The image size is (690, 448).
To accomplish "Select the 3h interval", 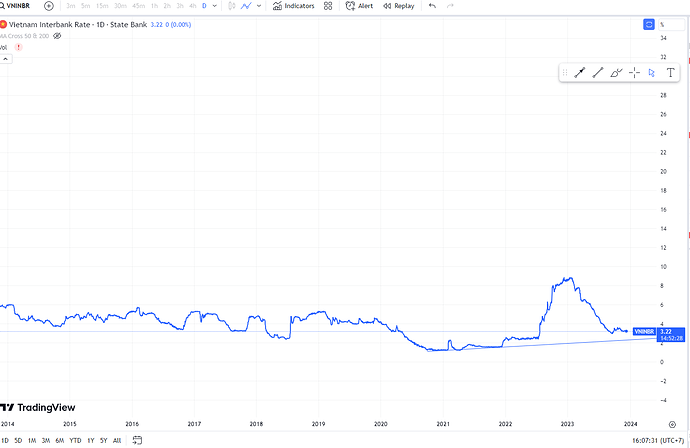I will [x=180, y=6].
